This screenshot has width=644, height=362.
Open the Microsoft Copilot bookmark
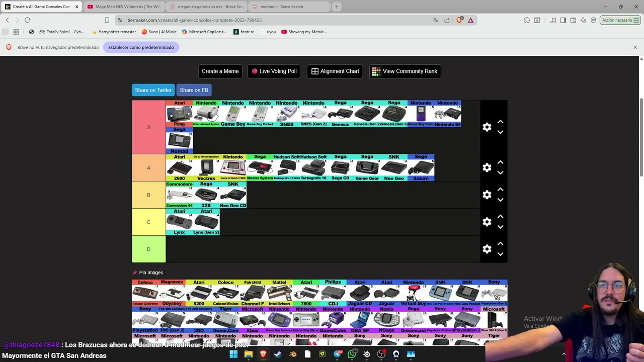[x=204, y=32]
